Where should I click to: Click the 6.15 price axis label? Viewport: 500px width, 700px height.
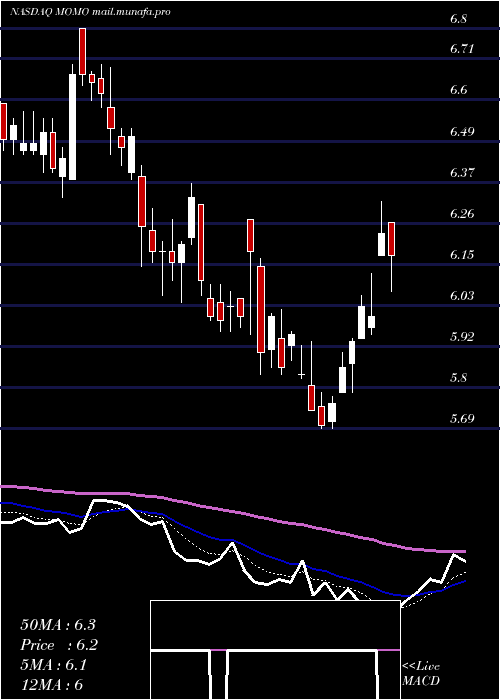pos(462,254)
